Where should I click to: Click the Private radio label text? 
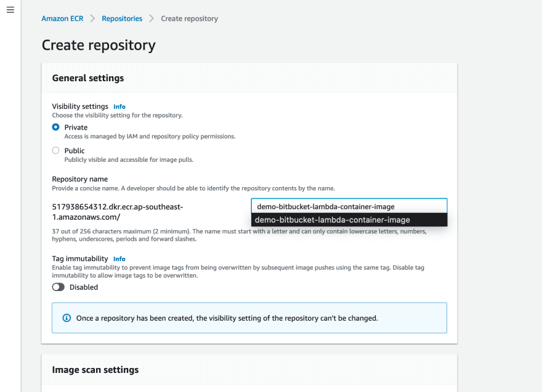click(x=76, y=127)
